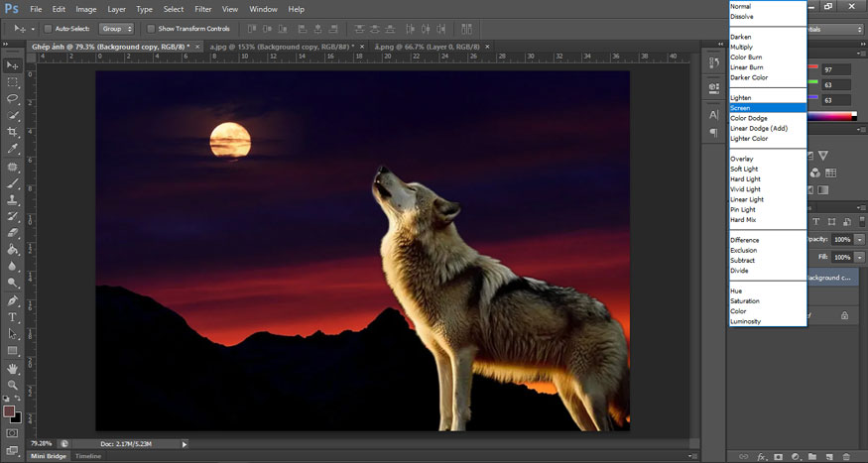This screenshot has height=463, width=868.
Task: Select the Pen tool
Action: coord(13,300)
